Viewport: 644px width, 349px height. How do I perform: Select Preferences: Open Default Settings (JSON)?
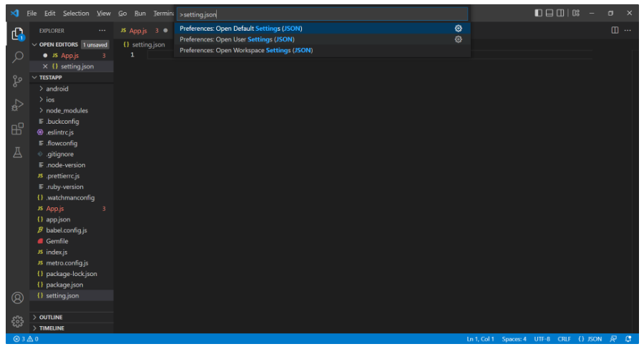[x=322, y=29]
